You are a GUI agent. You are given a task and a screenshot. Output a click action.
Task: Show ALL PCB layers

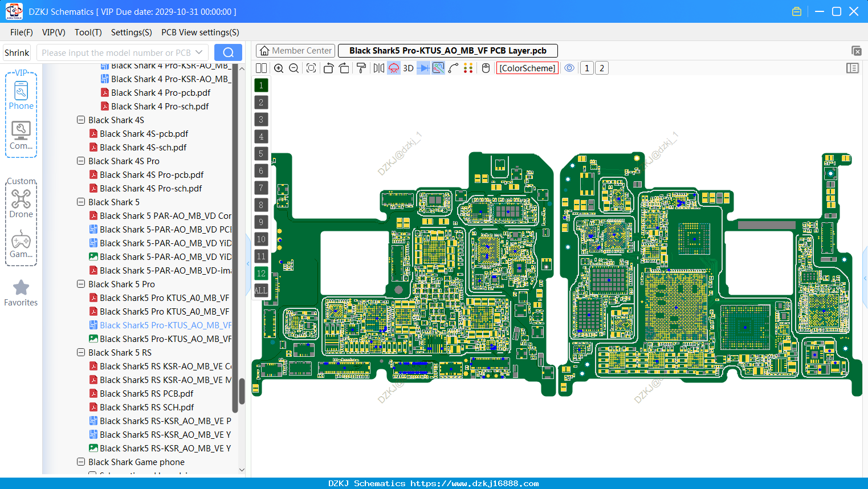click(261, 290)
